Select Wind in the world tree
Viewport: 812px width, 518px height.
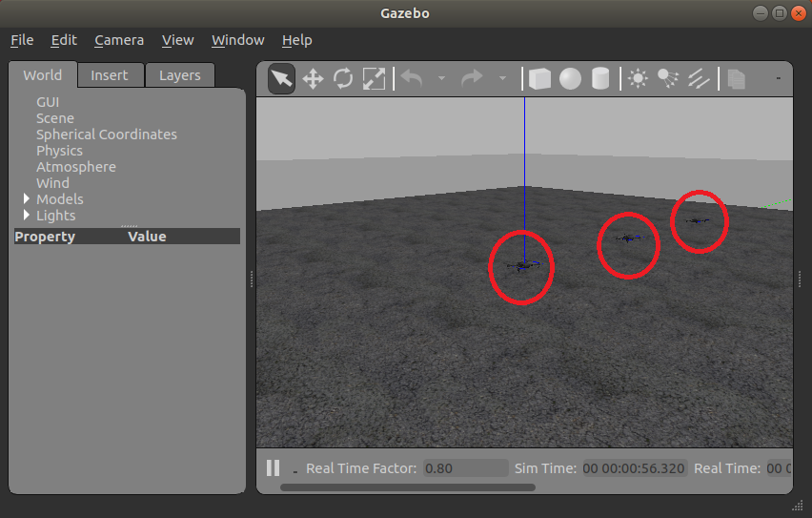(x=52, y=183)
